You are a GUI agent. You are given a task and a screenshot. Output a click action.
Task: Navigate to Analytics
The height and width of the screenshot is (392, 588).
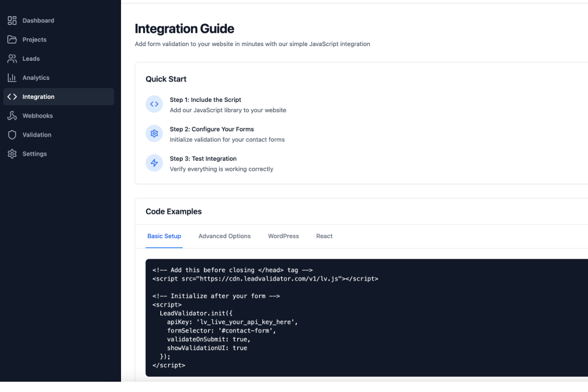point(59,78)
